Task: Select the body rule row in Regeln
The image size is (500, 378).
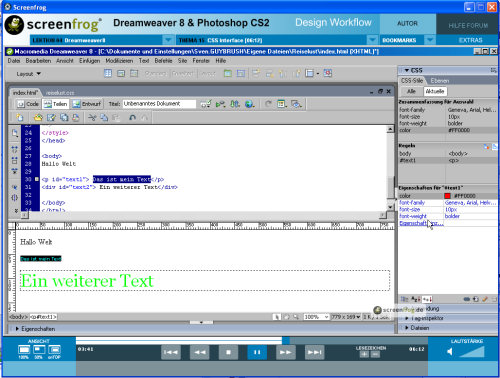Action: (x=447, y=154)
